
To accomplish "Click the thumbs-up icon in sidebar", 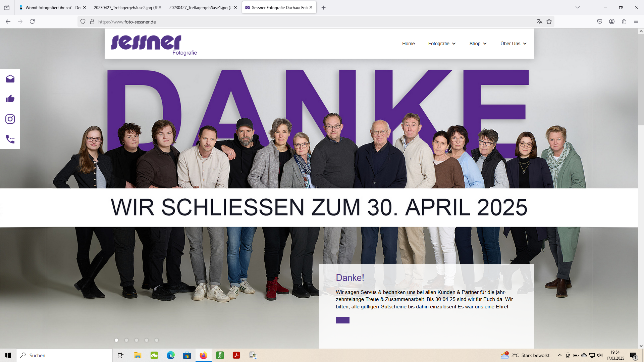I will (10, 99).
